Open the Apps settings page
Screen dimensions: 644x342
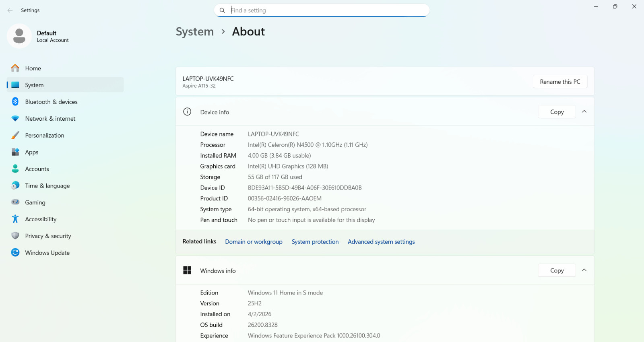click(x=65, y=152)
